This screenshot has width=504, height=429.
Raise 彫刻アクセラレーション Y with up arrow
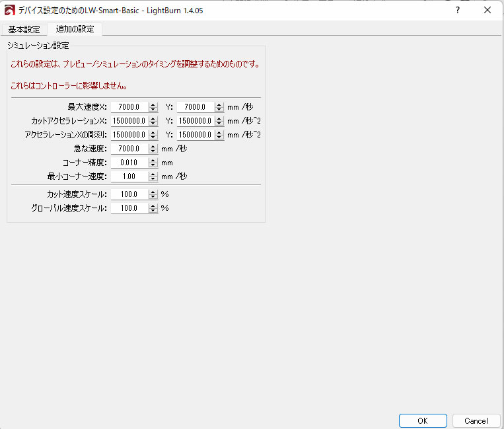point(219,132)
